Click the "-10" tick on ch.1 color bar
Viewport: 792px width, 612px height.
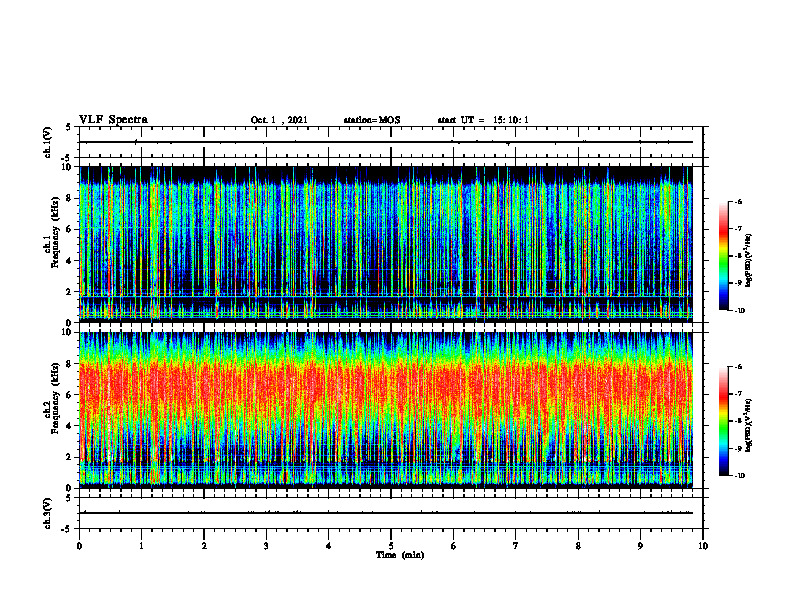tap(740, 311)
